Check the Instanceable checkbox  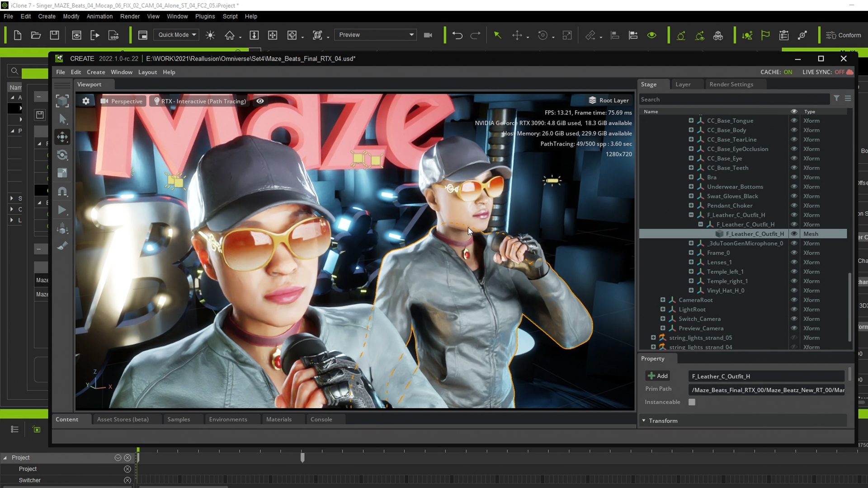[x=692, y=402]
